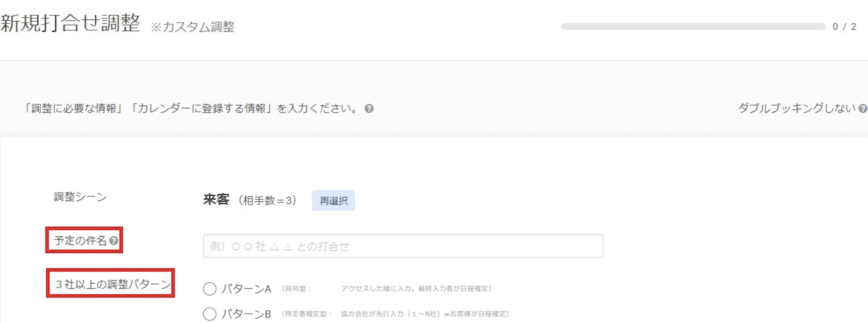Click the 新規打合せ調整 page title
This screenshot has width=868, height=323.
(x=70, y=22)
